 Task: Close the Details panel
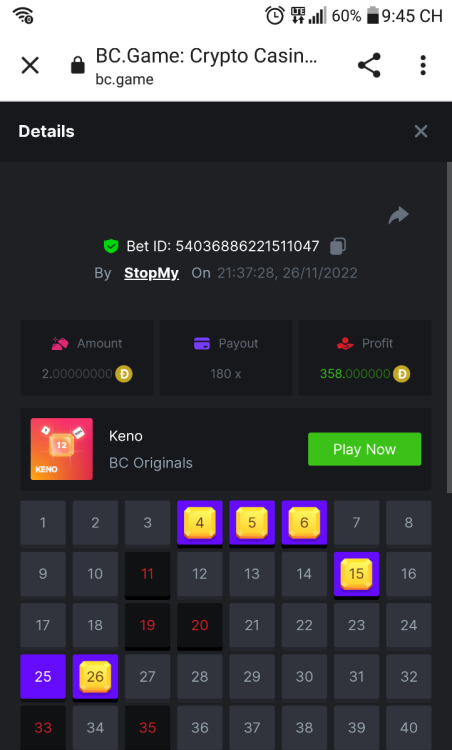(421, 132)
